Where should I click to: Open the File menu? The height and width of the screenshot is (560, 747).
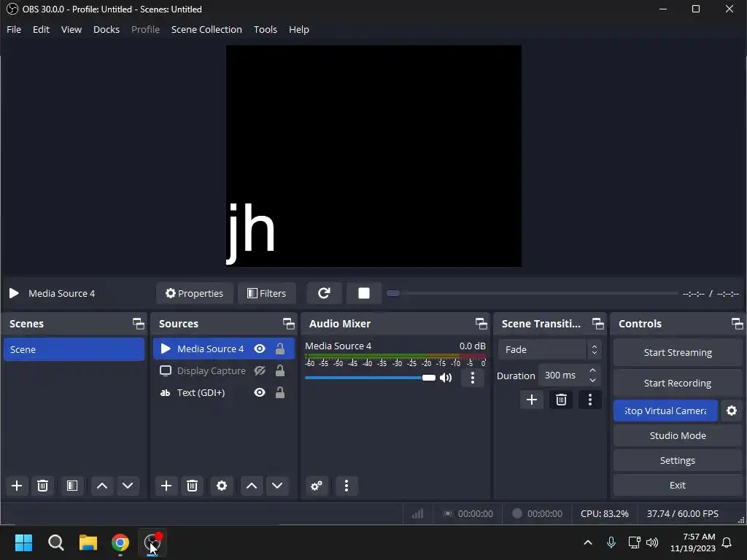14,29
